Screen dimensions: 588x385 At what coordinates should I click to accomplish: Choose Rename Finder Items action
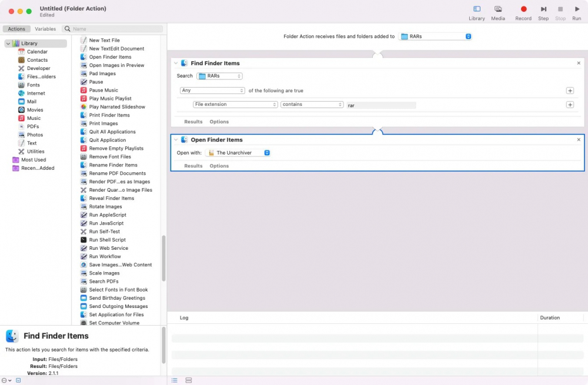113,165
